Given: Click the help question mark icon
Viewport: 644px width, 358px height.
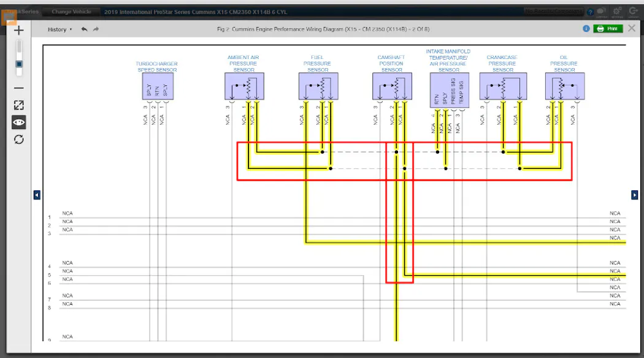Looking at the screenshot, I should [590, 12].
